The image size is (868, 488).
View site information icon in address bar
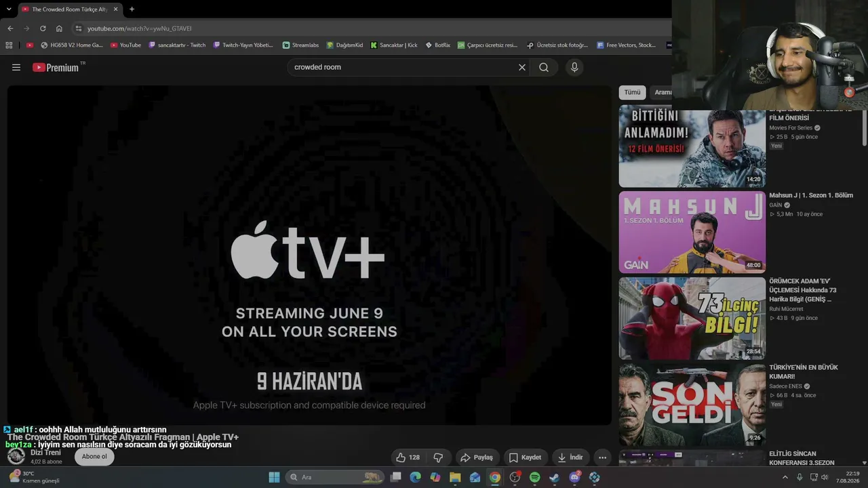(79, 28)
